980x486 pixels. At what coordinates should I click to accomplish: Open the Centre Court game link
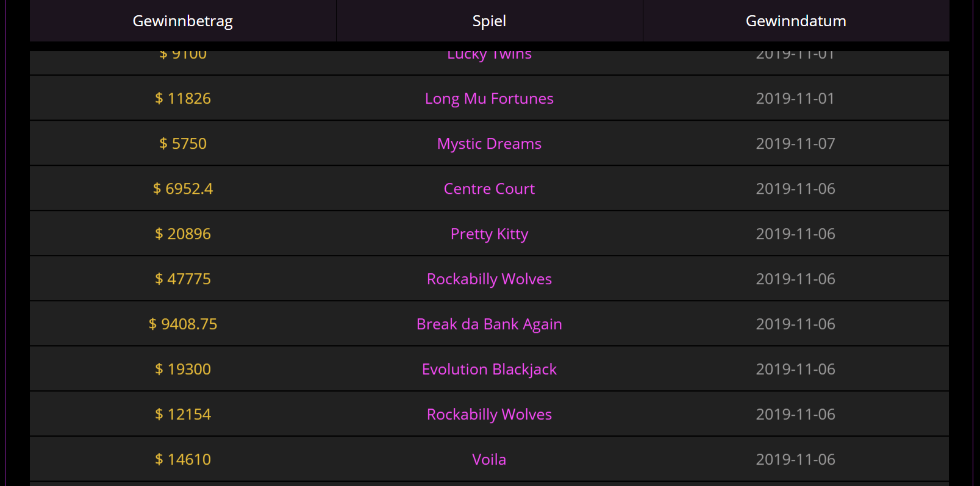tap(489, 189)
